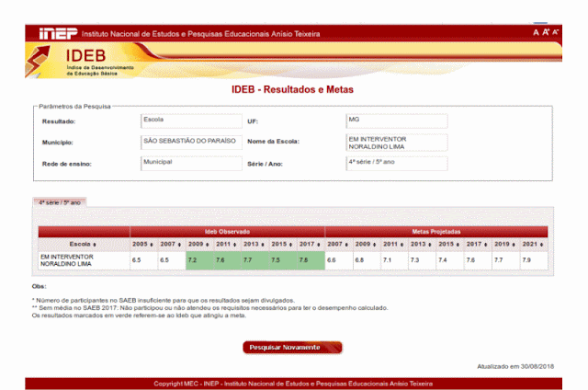Screen dimensions: 588x390
Task: Click the 'Atualizado em 30/08/2018' text
Action: 515,366
